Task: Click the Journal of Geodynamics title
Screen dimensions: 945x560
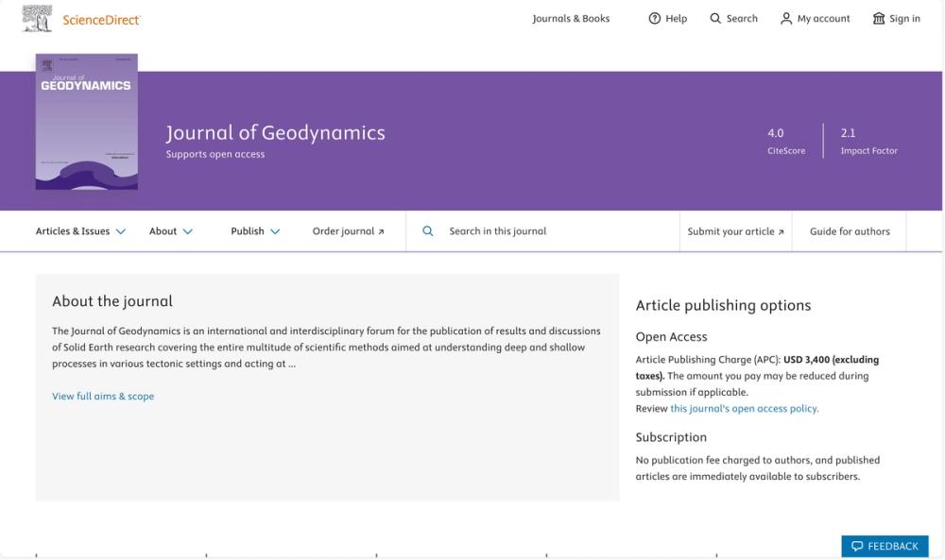Action: 275,132
